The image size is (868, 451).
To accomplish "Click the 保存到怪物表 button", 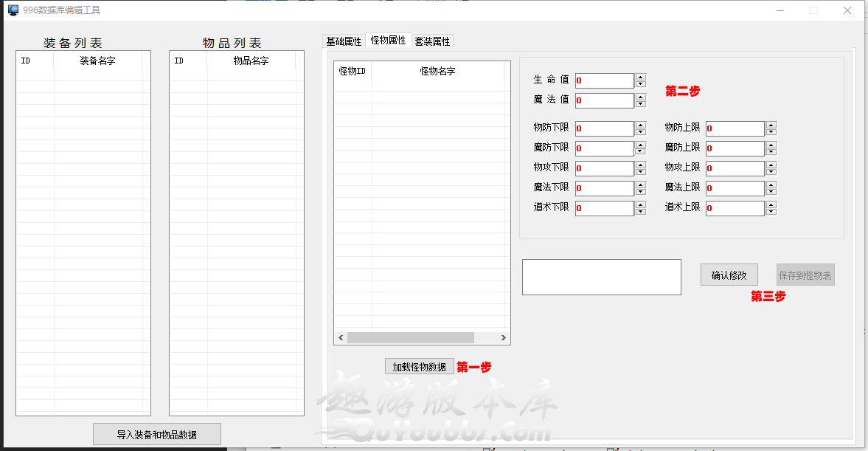I will click(x=805, y=275).
